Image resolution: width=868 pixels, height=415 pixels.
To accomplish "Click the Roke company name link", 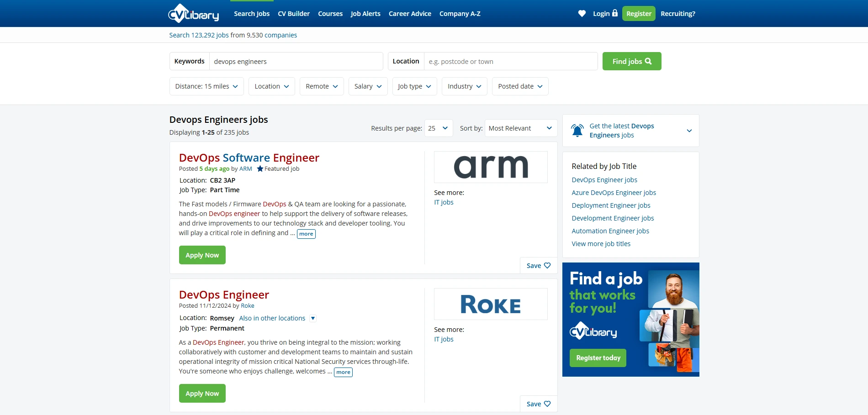I will 248,305.
